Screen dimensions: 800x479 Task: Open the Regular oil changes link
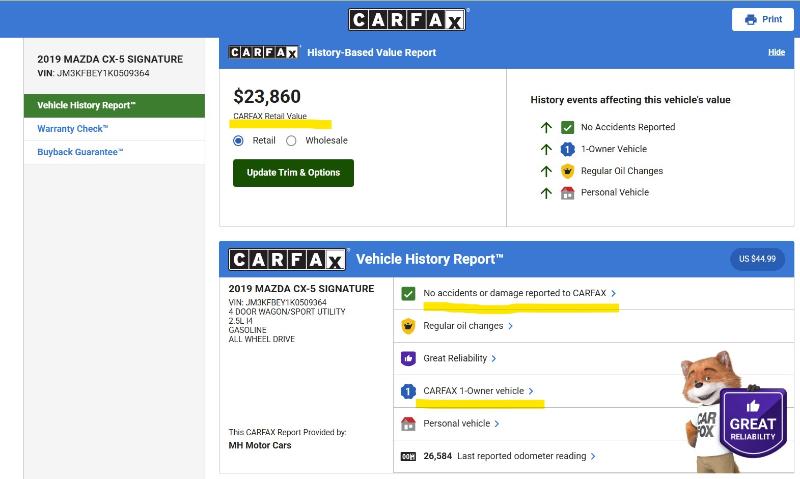467,326
